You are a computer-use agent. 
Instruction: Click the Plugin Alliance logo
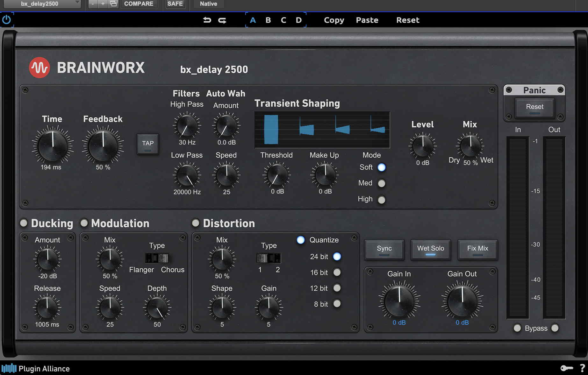[36, 368]
